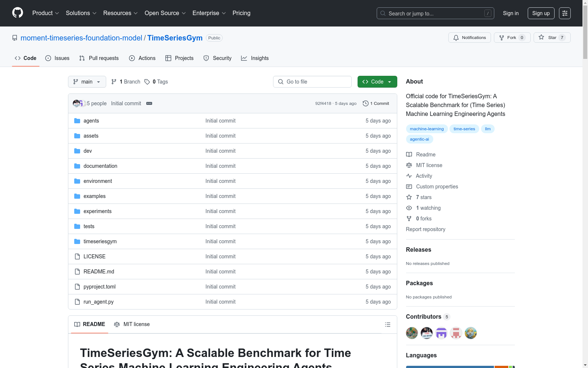Click the machine-learning topic tag
The image size is (588, 368).
(x=427, y=129)
